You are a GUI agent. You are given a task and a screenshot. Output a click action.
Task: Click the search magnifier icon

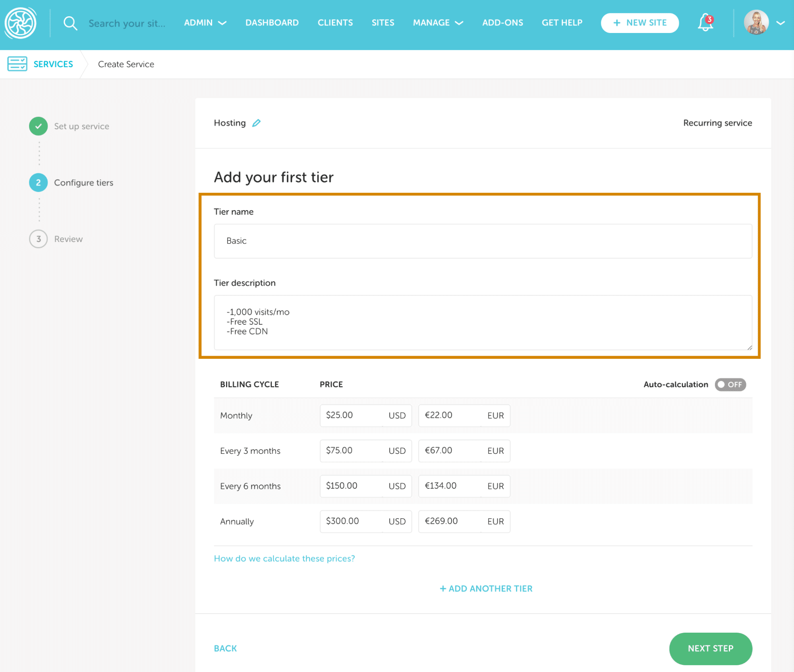[x=70, y=23]
